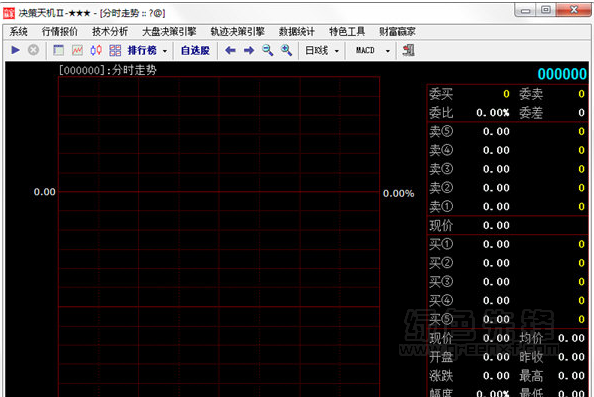Click the cyan 000000 stock code
Viewport: 594px width, 397px height.
tap(562, 74)
